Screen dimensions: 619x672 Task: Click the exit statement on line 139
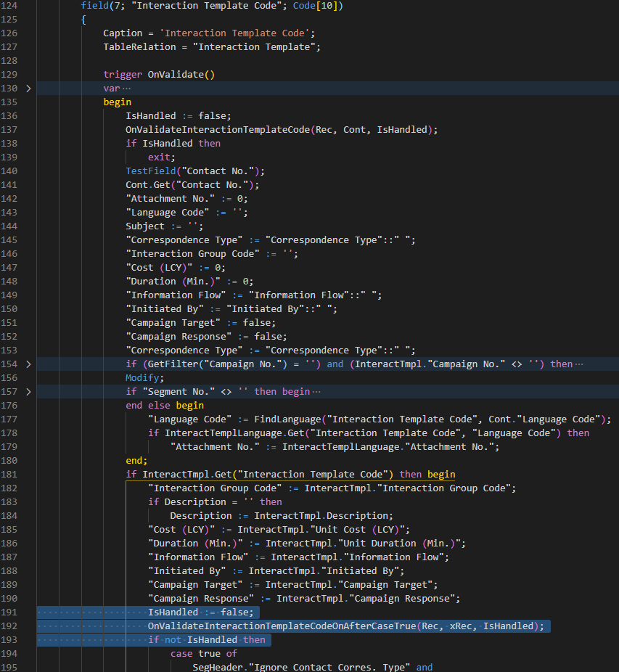162,157
